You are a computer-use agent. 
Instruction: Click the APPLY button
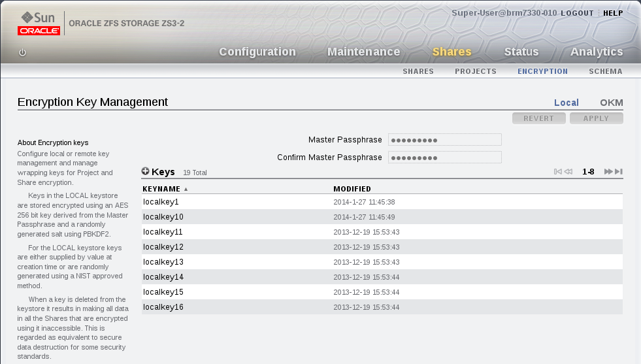click(x=596, y=118)
